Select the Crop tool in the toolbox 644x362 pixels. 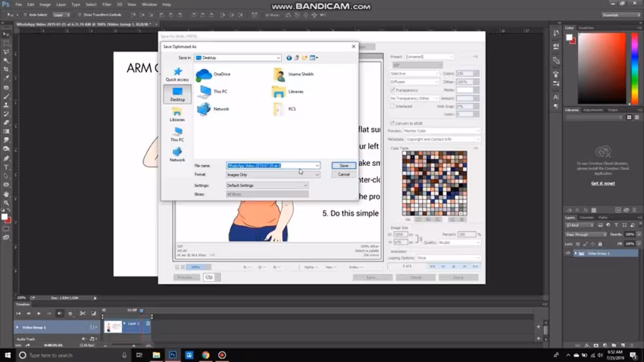[6, 70]
